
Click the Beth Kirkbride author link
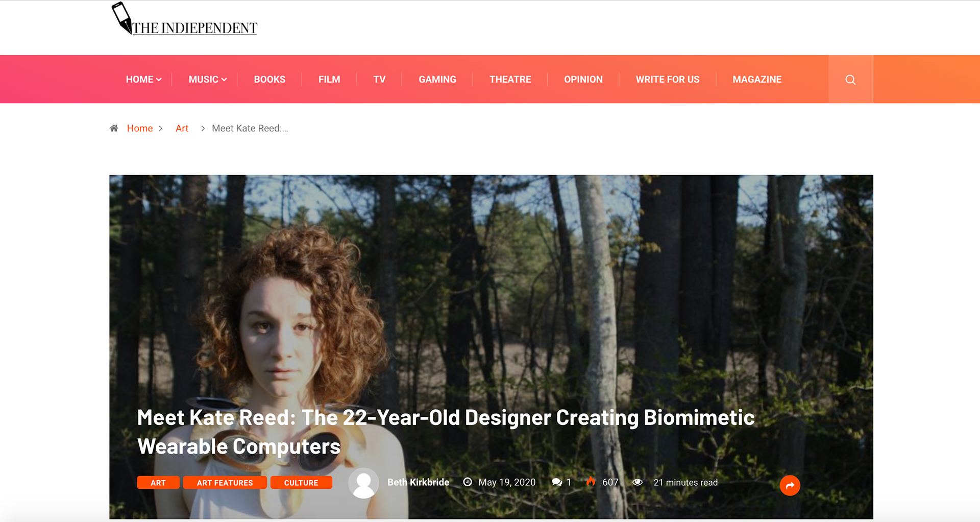(x=418, y=482)
